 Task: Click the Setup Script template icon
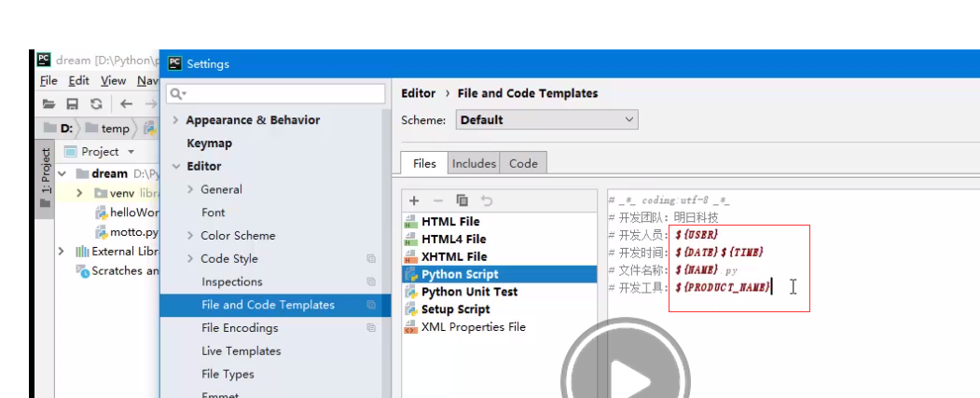coord(410,309)
